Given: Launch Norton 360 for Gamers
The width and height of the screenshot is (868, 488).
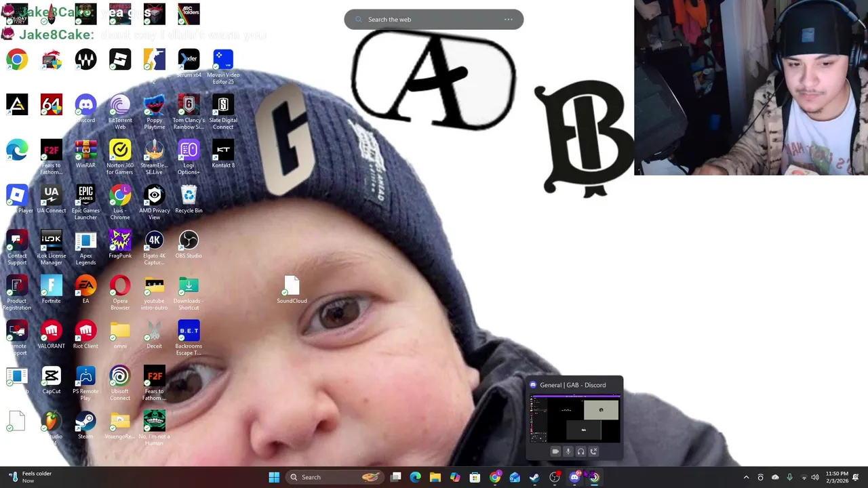Looking at the screenshot, I should (120, 157).
